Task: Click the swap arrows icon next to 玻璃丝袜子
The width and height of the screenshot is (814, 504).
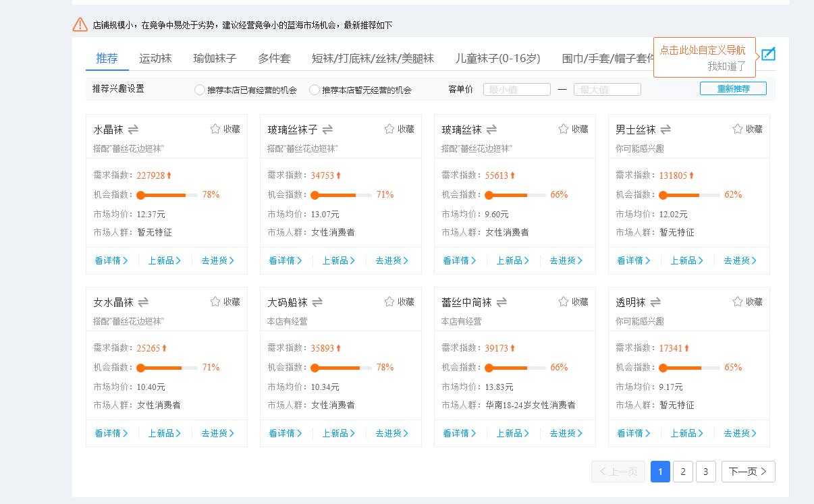Action: [328, 129]
